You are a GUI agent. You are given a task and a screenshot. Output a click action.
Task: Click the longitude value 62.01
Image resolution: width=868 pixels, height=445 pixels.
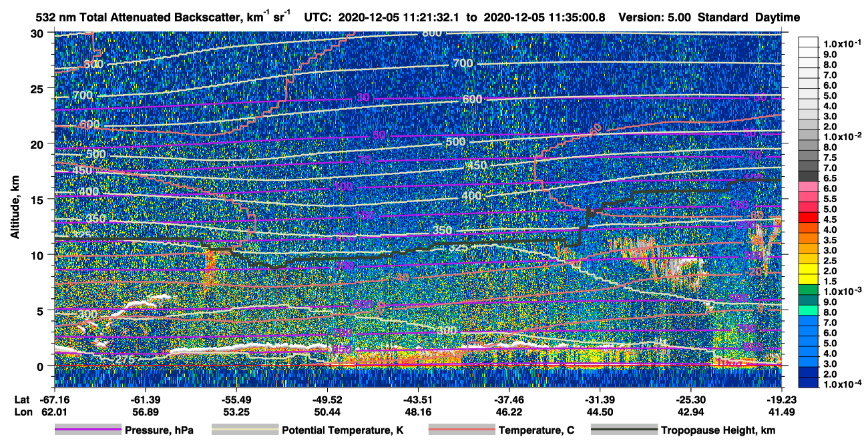(55, 412)
